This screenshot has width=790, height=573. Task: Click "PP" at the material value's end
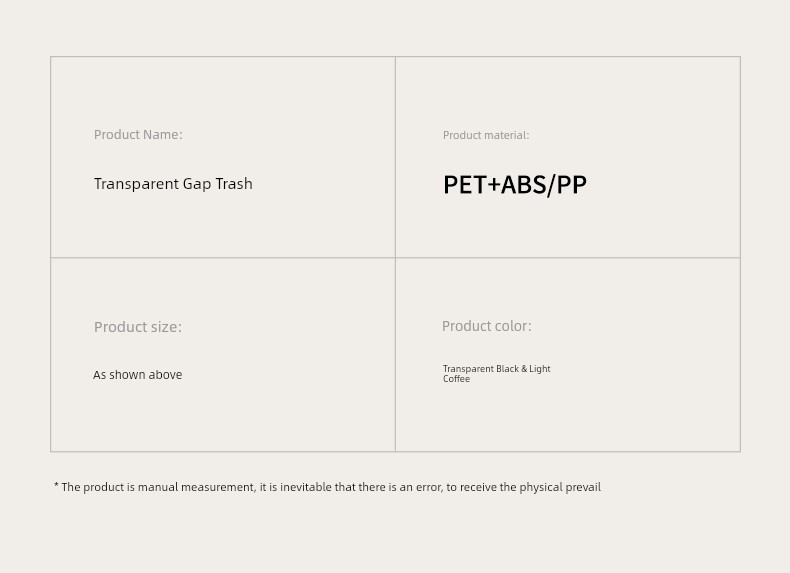click(x=571, y=185)
